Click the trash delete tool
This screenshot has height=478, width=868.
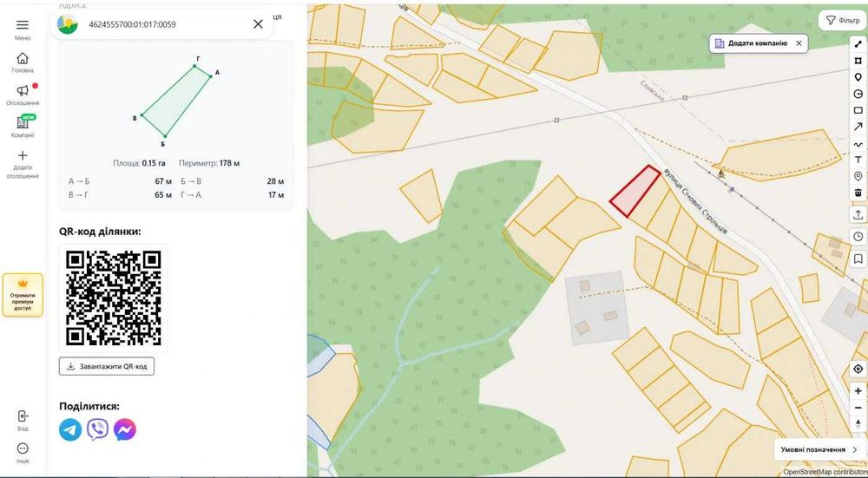coord(858,193)
